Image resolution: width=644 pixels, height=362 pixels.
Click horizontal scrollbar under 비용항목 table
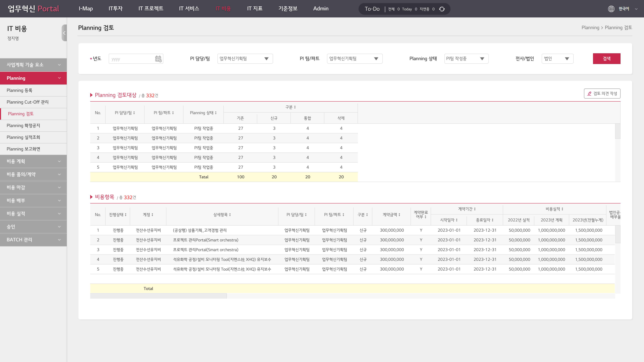(158, 296)
